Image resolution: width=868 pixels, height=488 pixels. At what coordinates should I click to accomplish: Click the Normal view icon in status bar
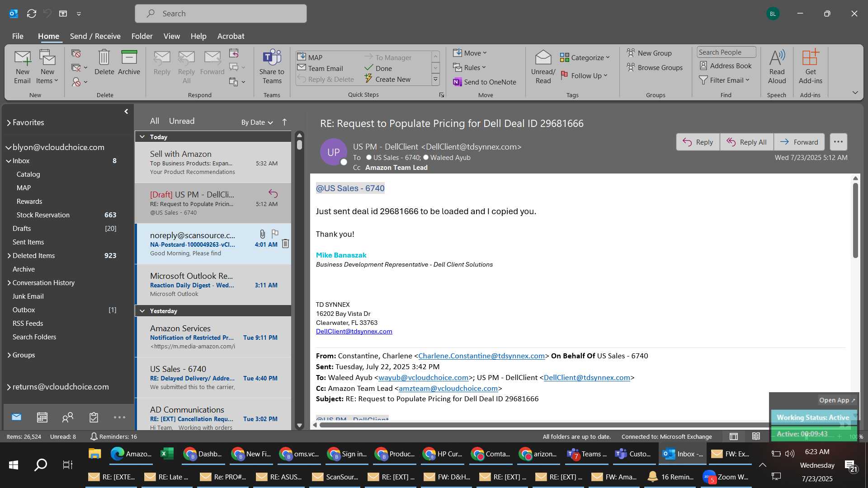pyautogui.click(x=734, y=436)
